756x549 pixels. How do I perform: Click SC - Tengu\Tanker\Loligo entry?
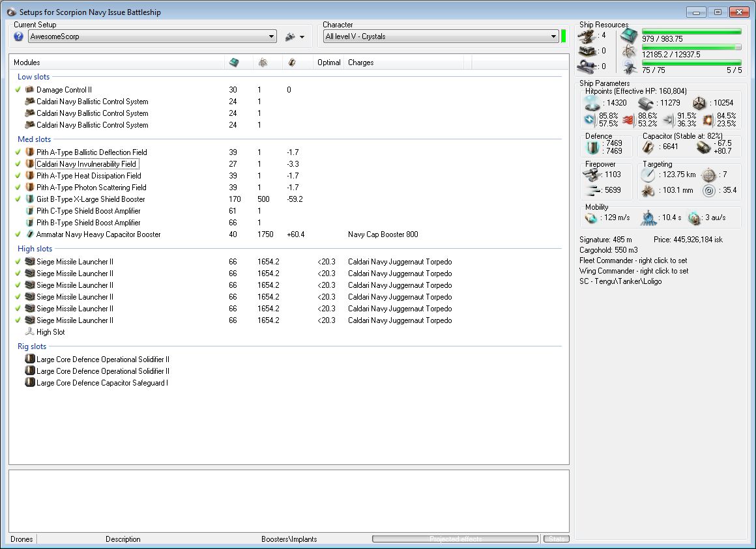tap(620, 281)
